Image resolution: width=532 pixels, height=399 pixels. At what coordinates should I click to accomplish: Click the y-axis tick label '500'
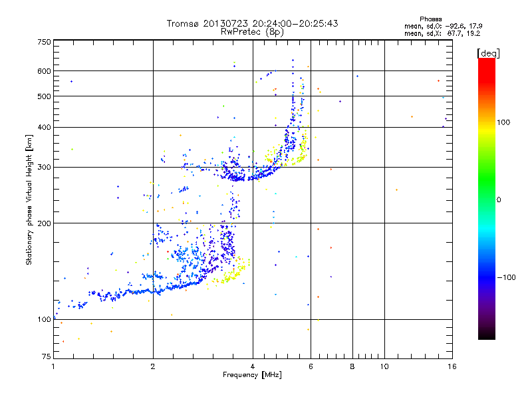tap(44, 96)
